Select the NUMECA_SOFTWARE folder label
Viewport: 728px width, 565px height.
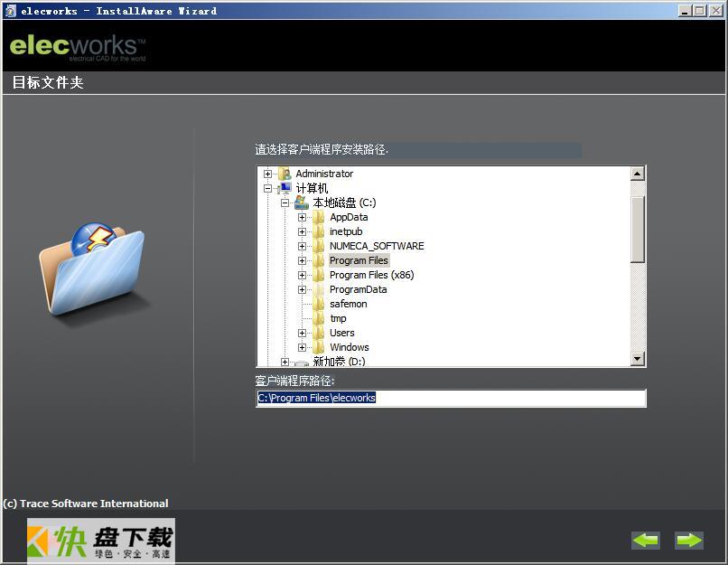[x=377, y=246]
